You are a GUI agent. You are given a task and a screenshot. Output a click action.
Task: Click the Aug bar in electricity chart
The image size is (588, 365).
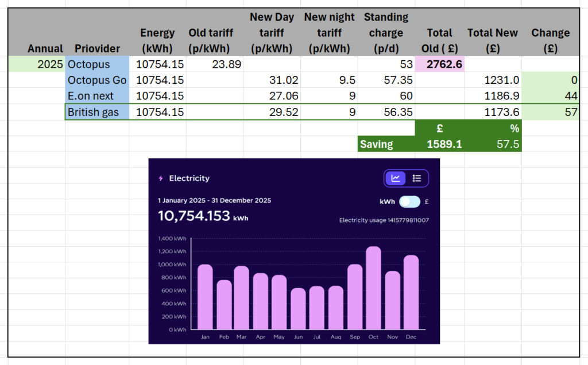[335, 308]
